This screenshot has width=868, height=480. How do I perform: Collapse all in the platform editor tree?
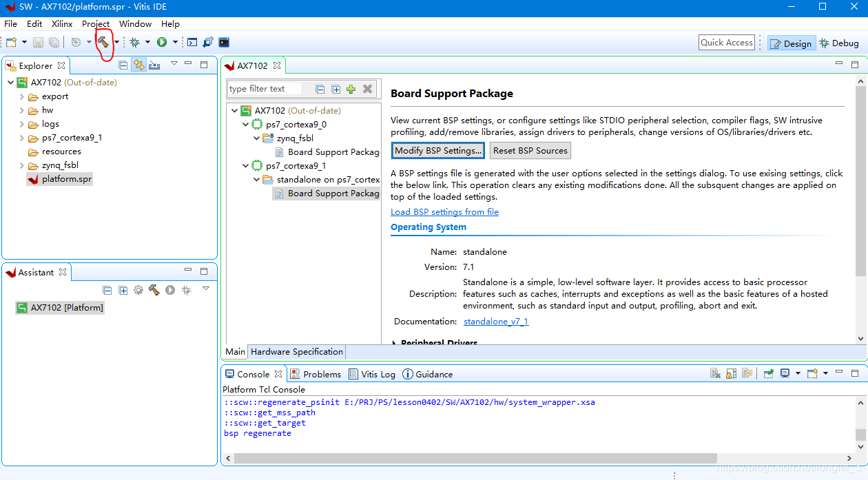pyautogui.click(x=320, y=89)
